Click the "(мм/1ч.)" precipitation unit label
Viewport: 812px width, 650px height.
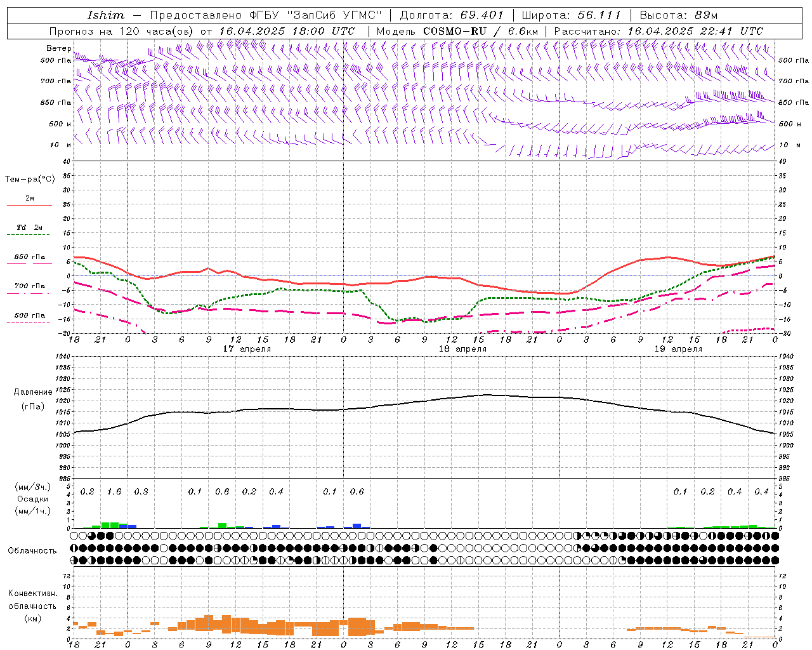(x=33, y=511)
